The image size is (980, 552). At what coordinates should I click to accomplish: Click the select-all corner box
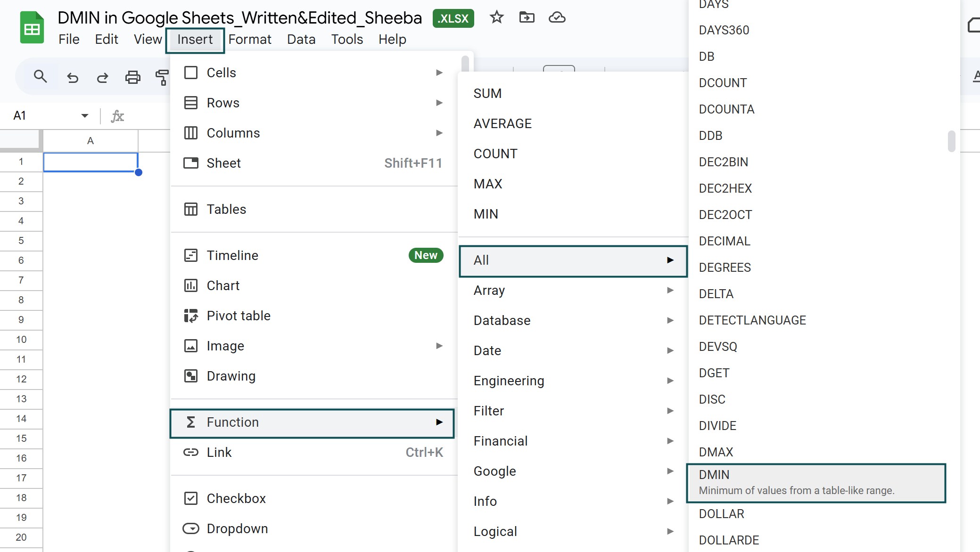tap(19, 140)
